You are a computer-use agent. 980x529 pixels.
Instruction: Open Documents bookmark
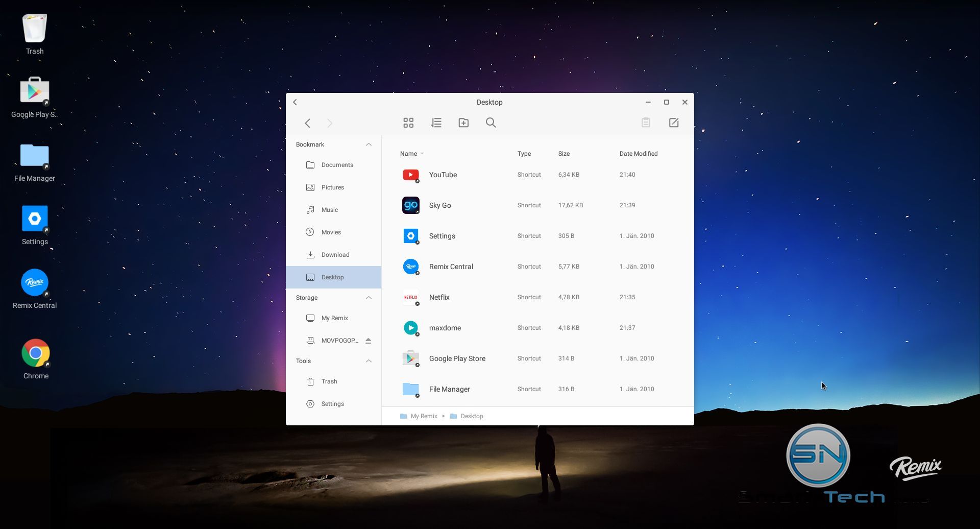pos(333,165)
